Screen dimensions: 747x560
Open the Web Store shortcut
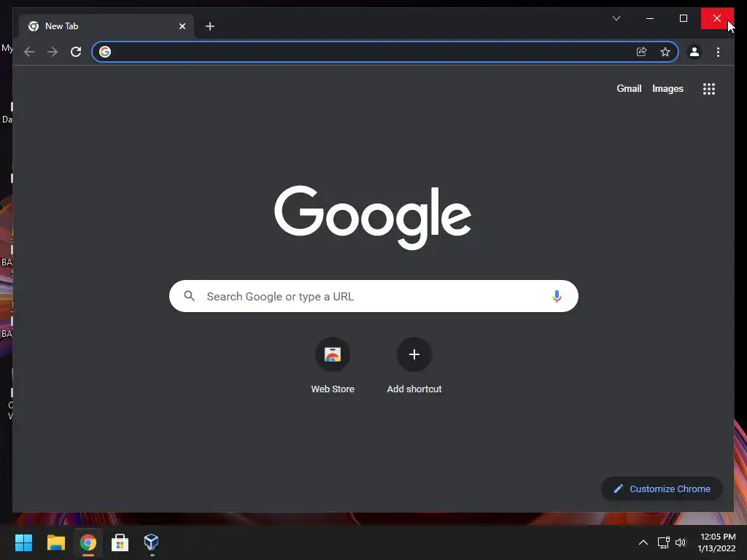coord(333,366)
